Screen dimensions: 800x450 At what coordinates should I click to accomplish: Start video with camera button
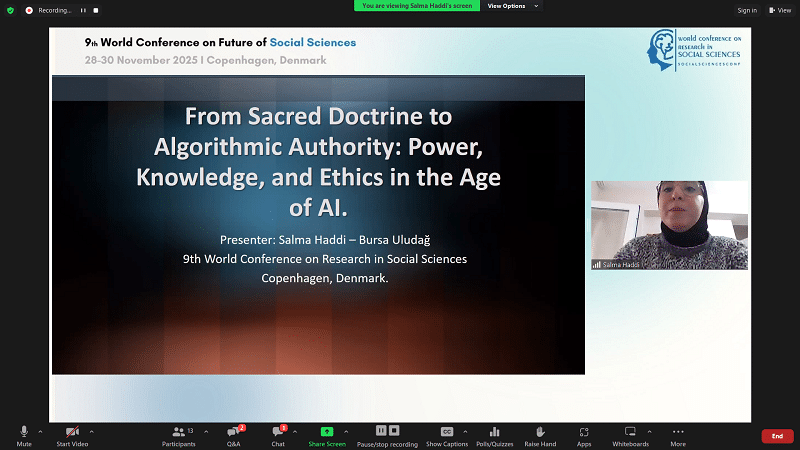(72, 434)
